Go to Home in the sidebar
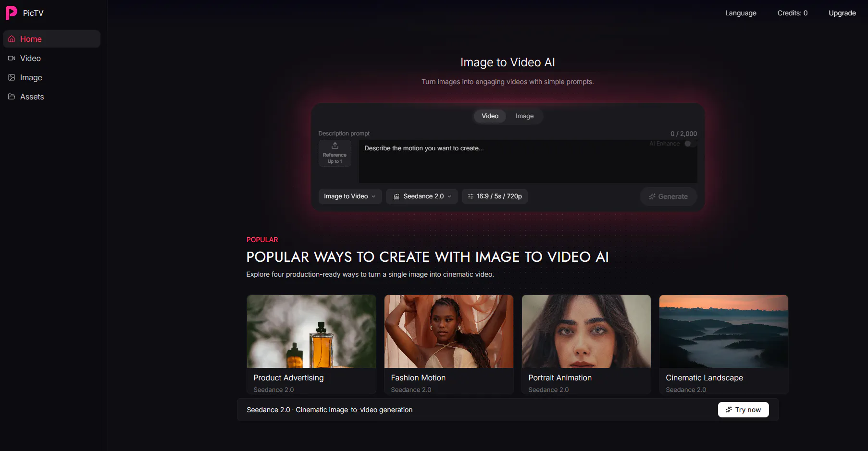Image resolution: width=868 pixels, height=451 pixels. [52, 39]
